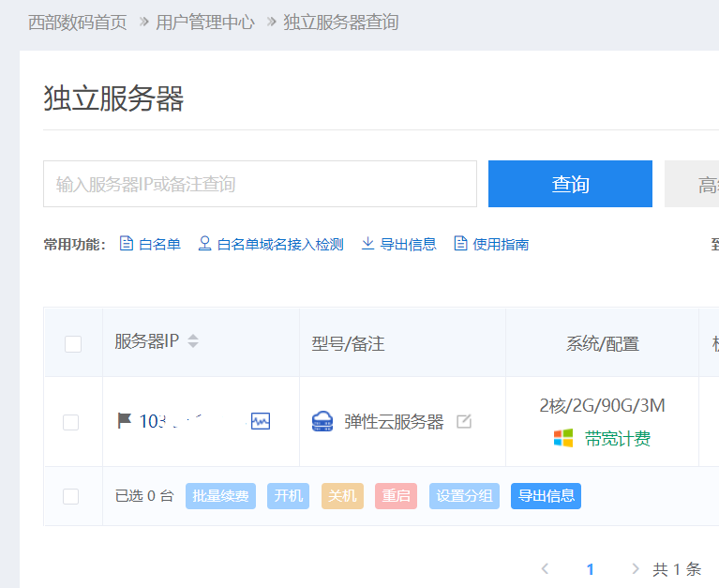Focus the server IP search input field

tap(260, 184)
